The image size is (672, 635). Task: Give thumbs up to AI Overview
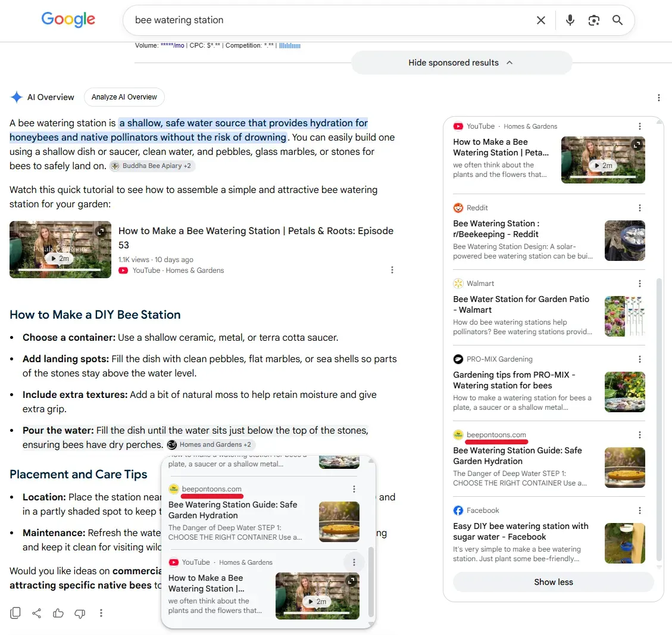pos(58,613)
